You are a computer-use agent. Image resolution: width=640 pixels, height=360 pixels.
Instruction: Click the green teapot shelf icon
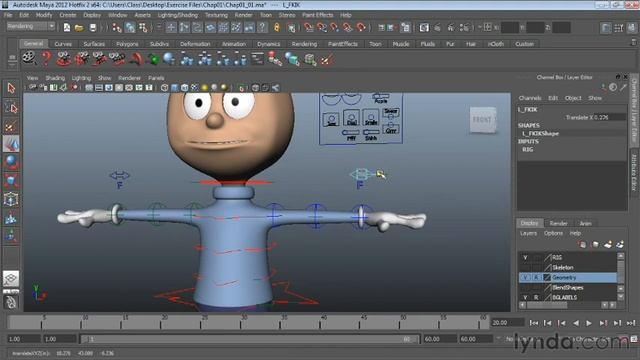pyautogui.click(x=153, y=59)
